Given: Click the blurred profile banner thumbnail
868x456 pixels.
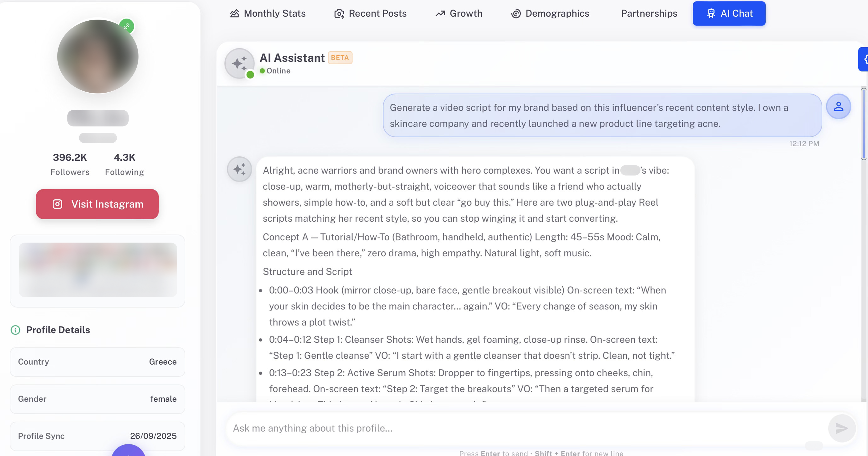Looking at the screenshot, I should pyautogui.click(x=98, y=270).
